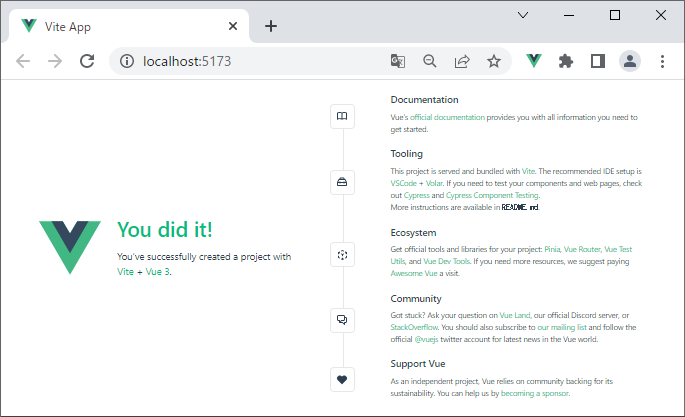Open the StackOverflow link
Image resolution: width=685 pixels, height=417 pixels.
tap(414, 327)
